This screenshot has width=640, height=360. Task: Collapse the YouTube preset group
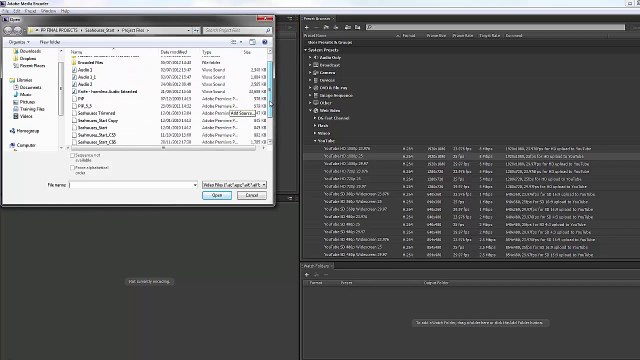[315, 141]
